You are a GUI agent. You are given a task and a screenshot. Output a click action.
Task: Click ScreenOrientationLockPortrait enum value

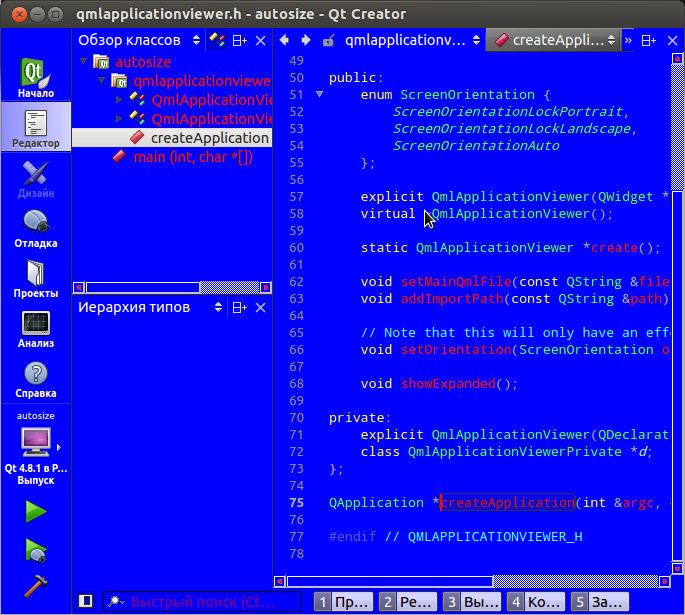pyautogui.click(x=508, y=112)
